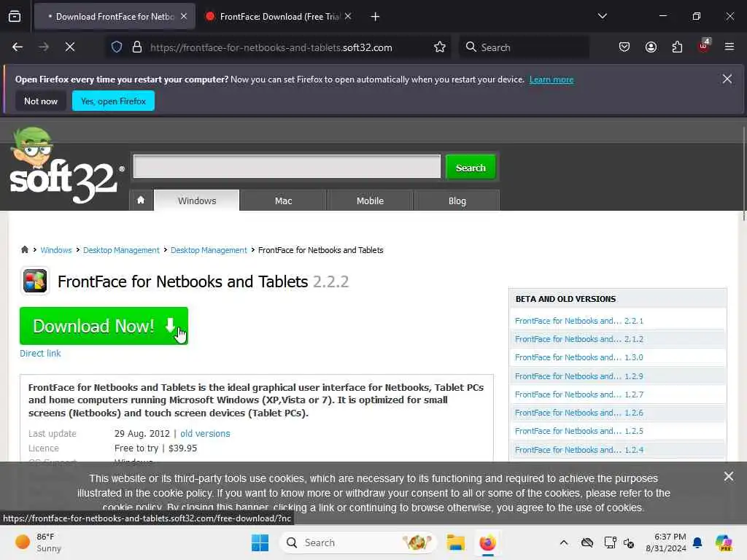The height and width of the screenshot is (560, 747).
Task: Open the extensions puzzle icon
Action: click(677, 47)
